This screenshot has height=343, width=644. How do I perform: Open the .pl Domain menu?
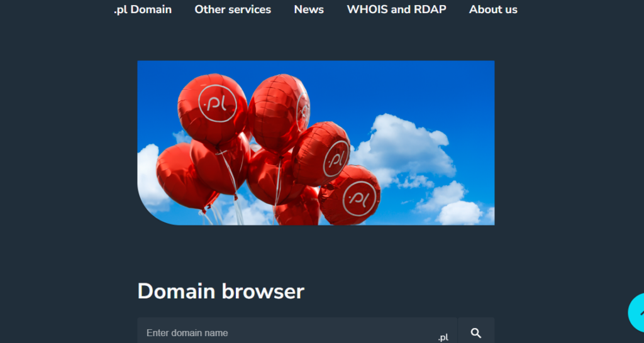(143, 9)
